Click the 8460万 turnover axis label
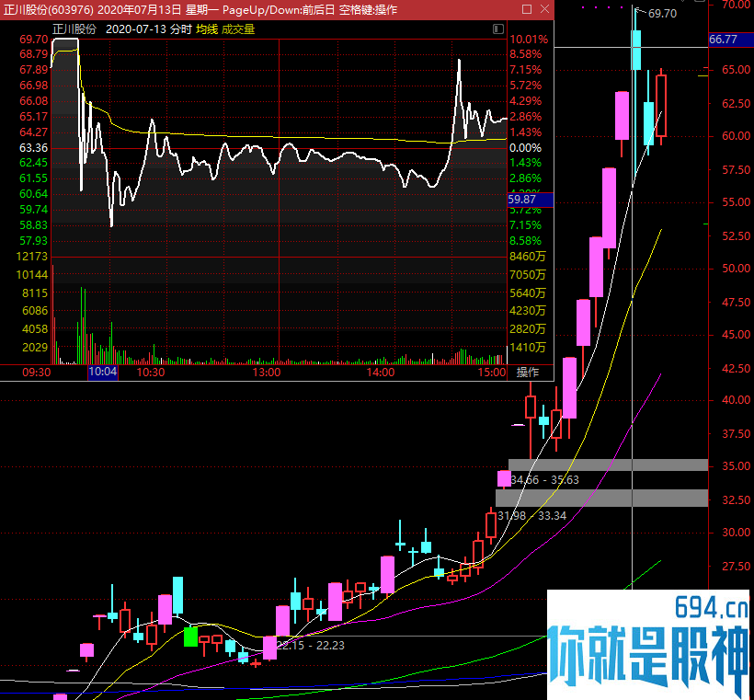Screen dimensions: 754x700 tap(528, 257)
